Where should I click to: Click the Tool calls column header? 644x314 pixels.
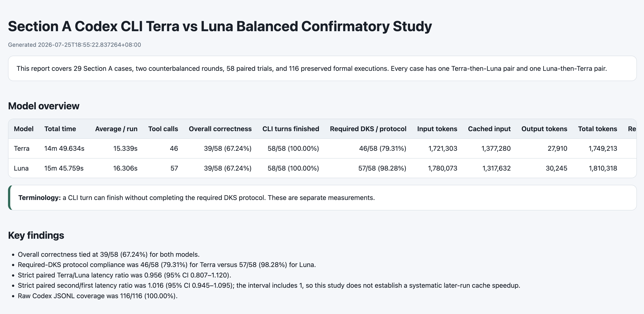tap(163, 129)
